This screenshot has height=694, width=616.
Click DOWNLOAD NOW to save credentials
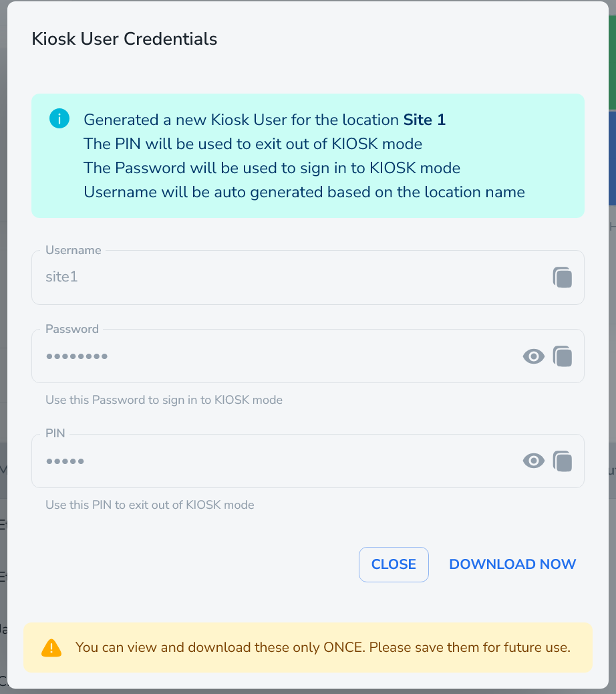pos(512,564)
